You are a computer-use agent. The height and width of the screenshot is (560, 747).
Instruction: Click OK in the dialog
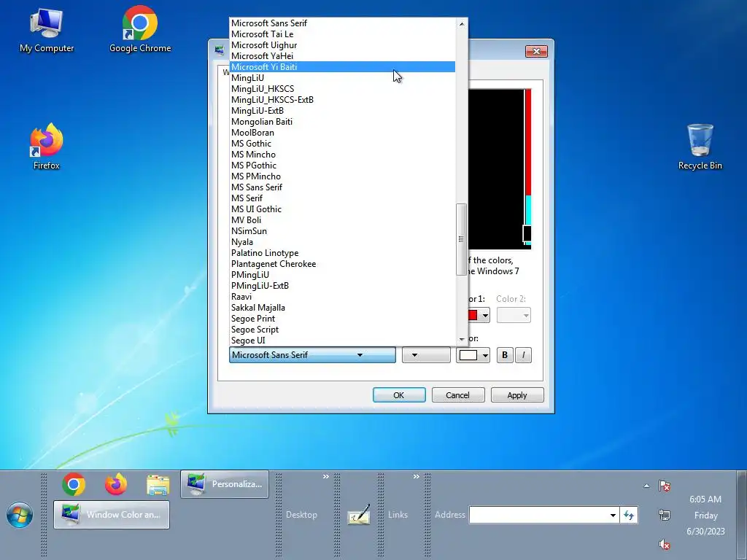(x=399, y=394)
